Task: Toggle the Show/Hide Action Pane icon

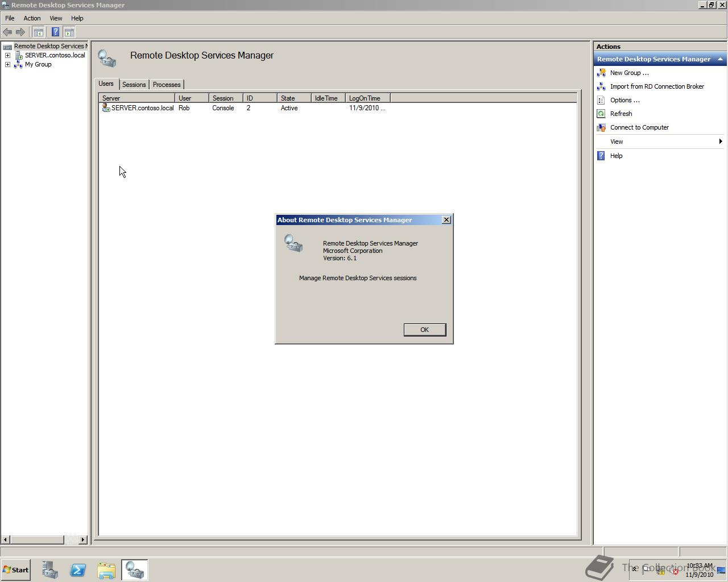Action: click(x=69, y=32)
